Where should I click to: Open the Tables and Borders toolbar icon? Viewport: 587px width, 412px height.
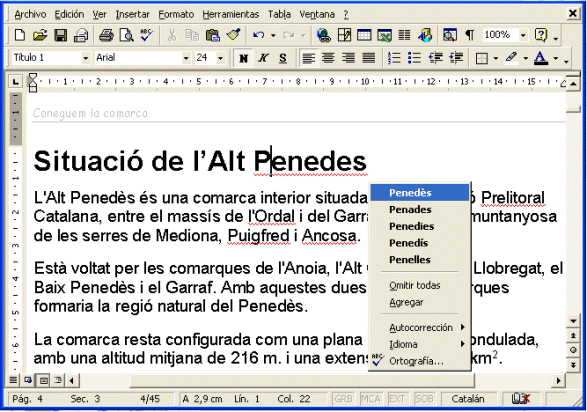coord(344,36)
